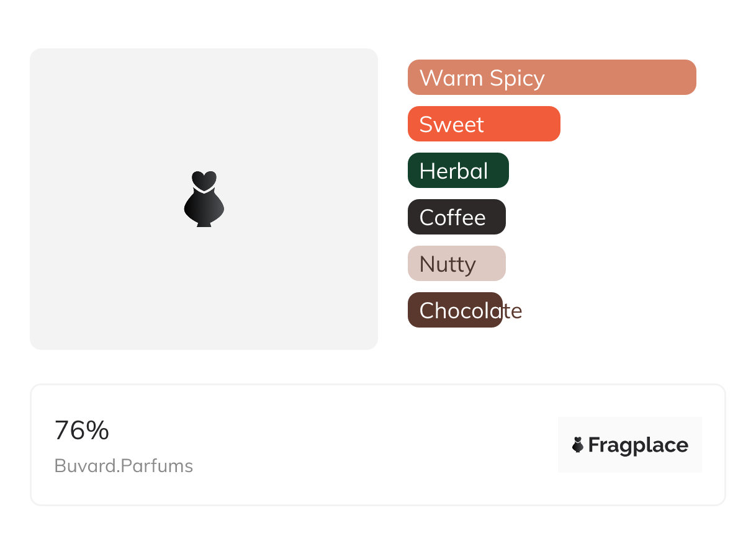Click the overflowing 'te' of Chocolate

pyautogui.click(x=513, y=311)
